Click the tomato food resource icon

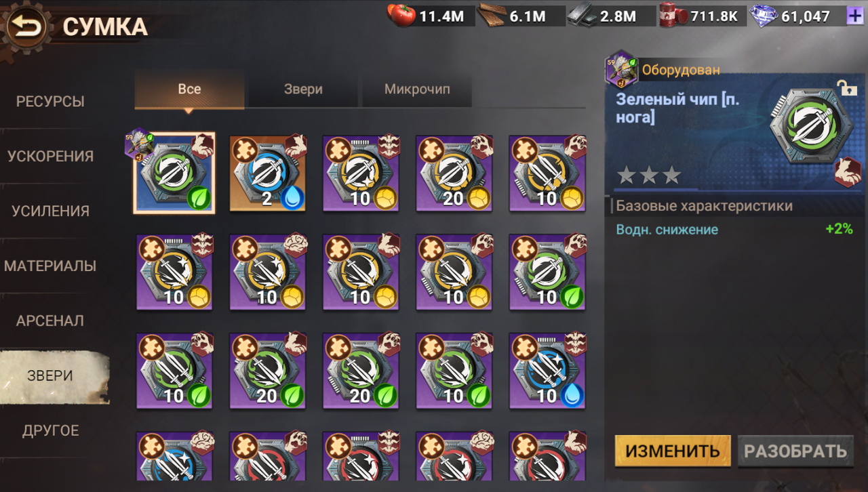tap(401, 16)
